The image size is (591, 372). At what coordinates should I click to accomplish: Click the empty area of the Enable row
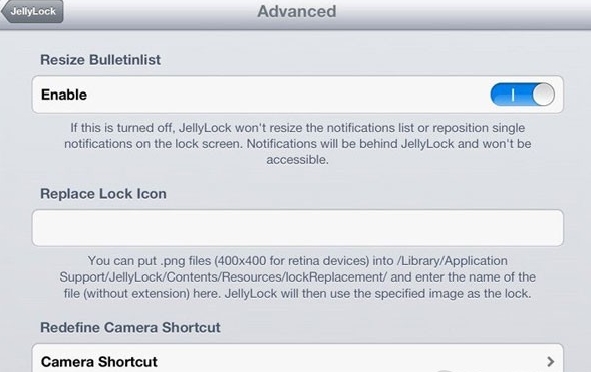(286, 94)
